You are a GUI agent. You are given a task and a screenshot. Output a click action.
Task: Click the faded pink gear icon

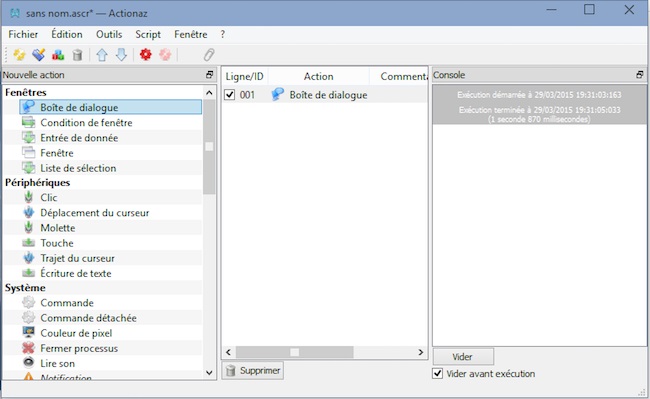pos(165,55)
